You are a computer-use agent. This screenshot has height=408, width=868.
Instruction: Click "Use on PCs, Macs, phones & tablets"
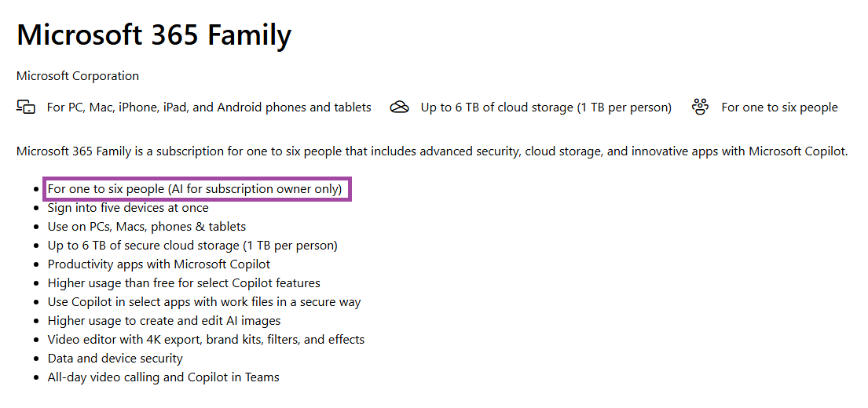pyautogui.click(x=147, y=227)
